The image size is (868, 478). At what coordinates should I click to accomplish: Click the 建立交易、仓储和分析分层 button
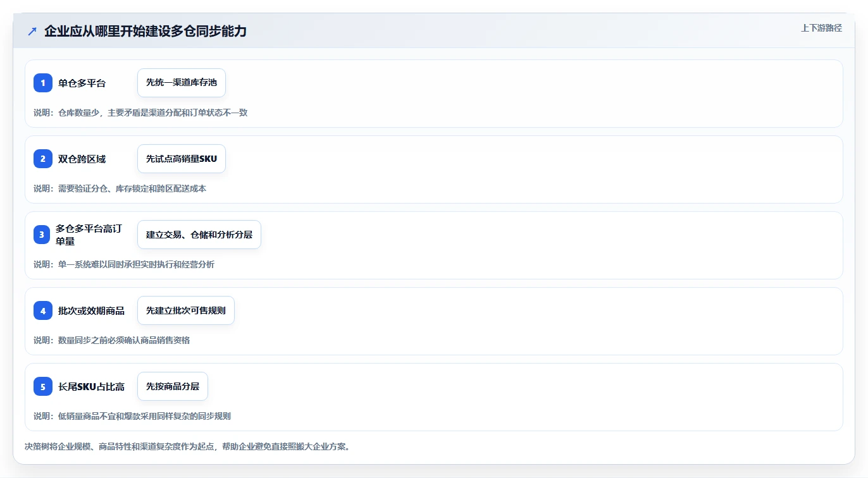pos(199,235)
